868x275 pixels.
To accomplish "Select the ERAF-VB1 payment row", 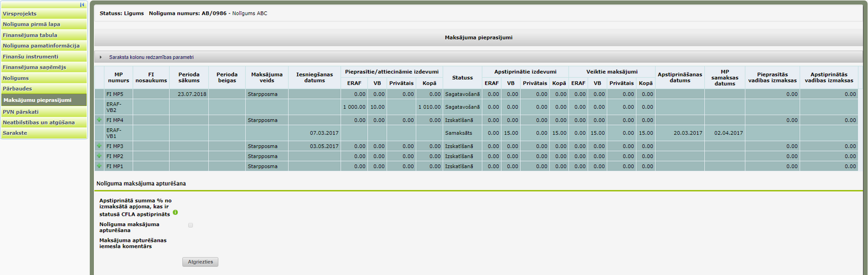I will coord(476,133).
